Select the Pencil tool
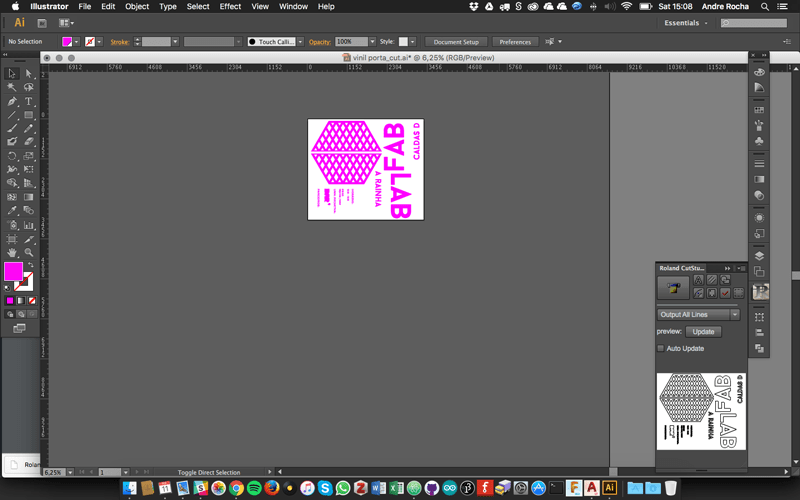Screen dimensions: 800x500 29,128
